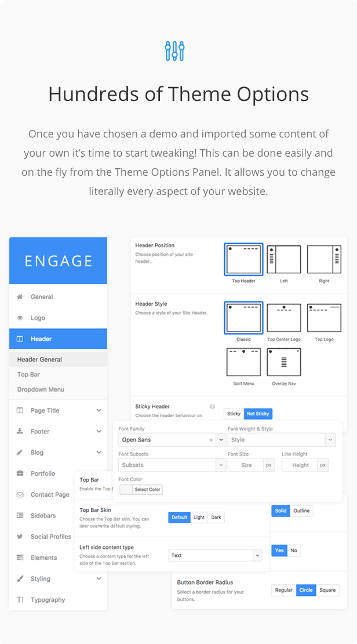Choose the Classic header style
This screenshot has width=357, height=644.
click(244, 318)
